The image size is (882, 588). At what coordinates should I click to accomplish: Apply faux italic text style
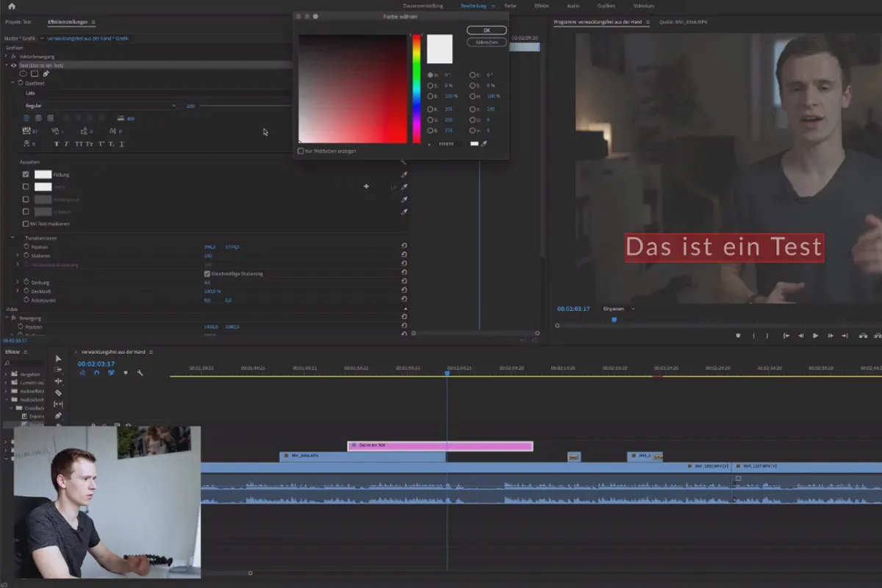67,144
